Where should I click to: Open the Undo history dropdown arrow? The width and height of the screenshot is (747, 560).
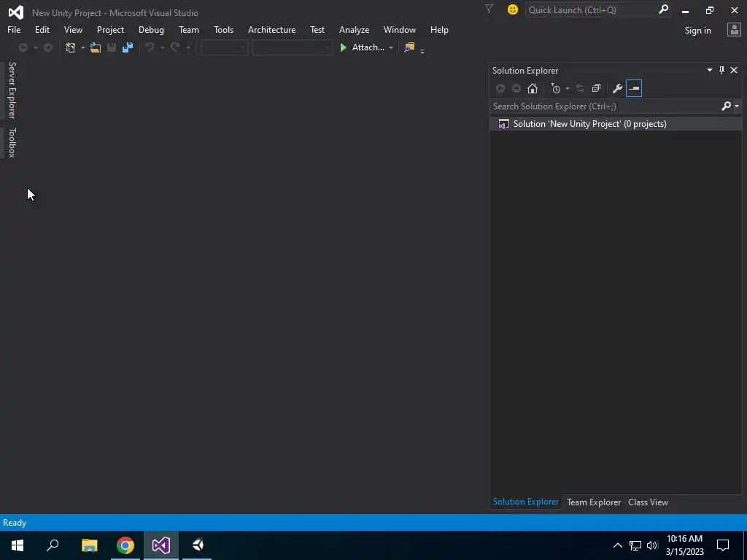pos(162,47)
